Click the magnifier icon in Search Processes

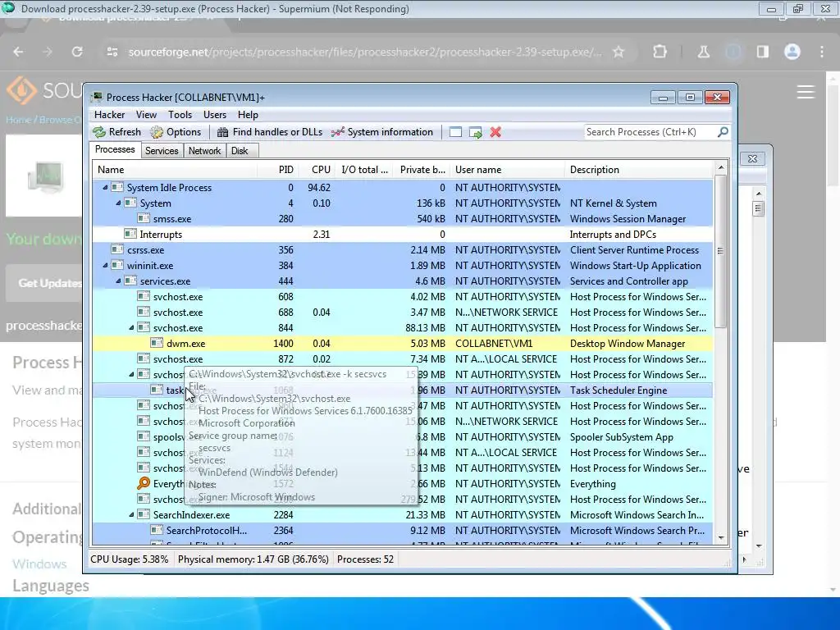(723, 132)
